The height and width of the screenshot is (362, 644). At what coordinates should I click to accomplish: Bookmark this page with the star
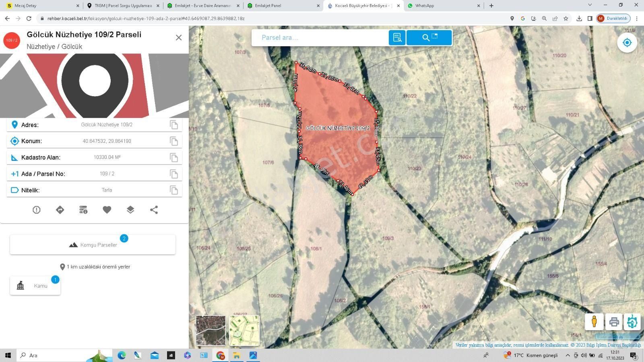coord(566,19)
